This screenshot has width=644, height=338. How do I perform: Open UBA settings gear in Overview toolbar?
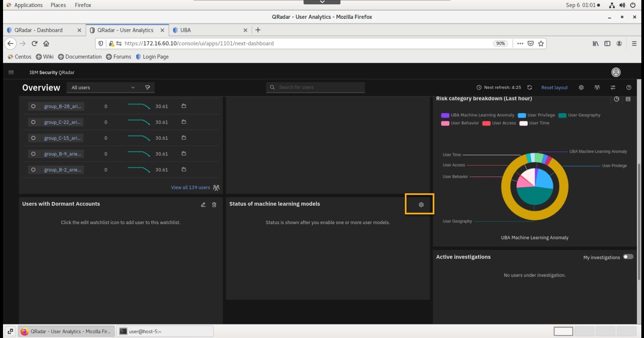click(x=581, y=87)
